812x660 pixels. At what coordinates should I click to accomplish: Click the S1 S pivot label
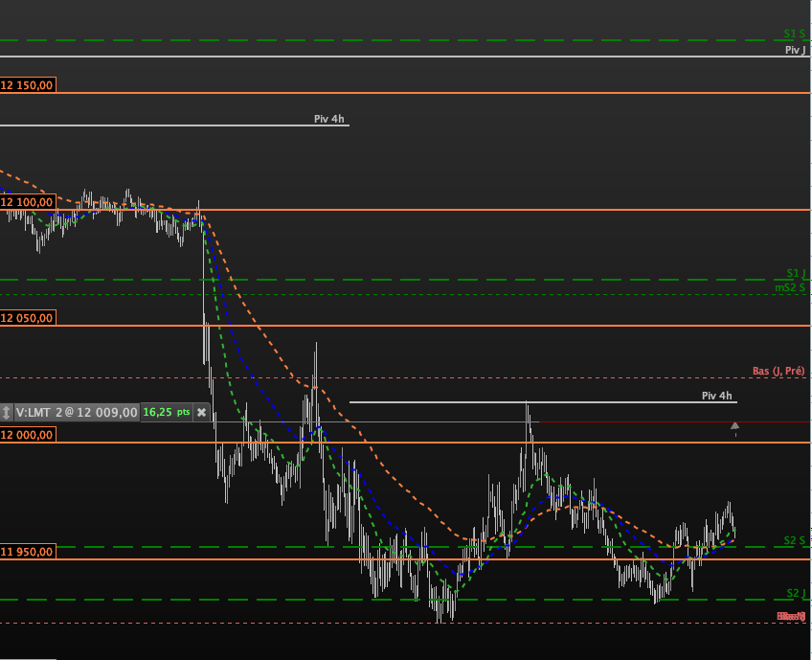click(795, 34)
